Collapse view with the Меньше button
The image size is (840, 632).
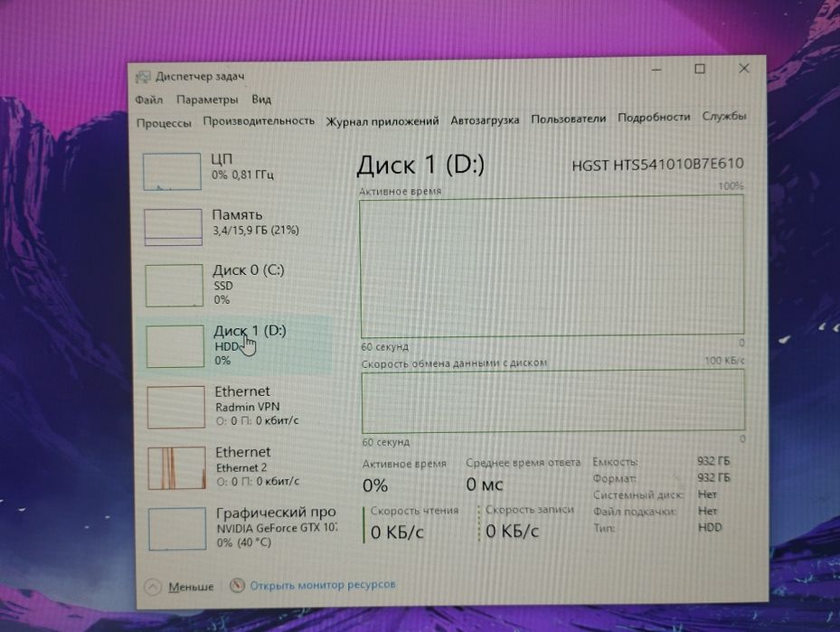point(179,587)
